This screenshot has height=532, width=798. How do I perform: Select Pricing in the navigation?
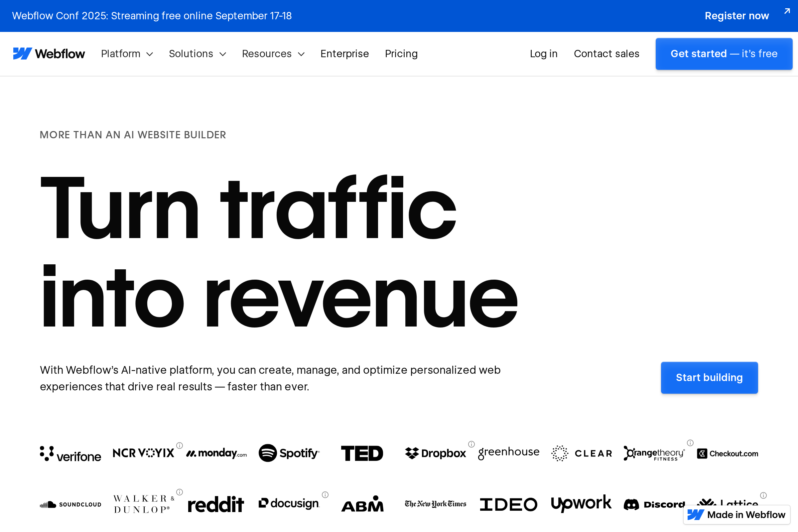pyautogui.click(x=401, y=54)
